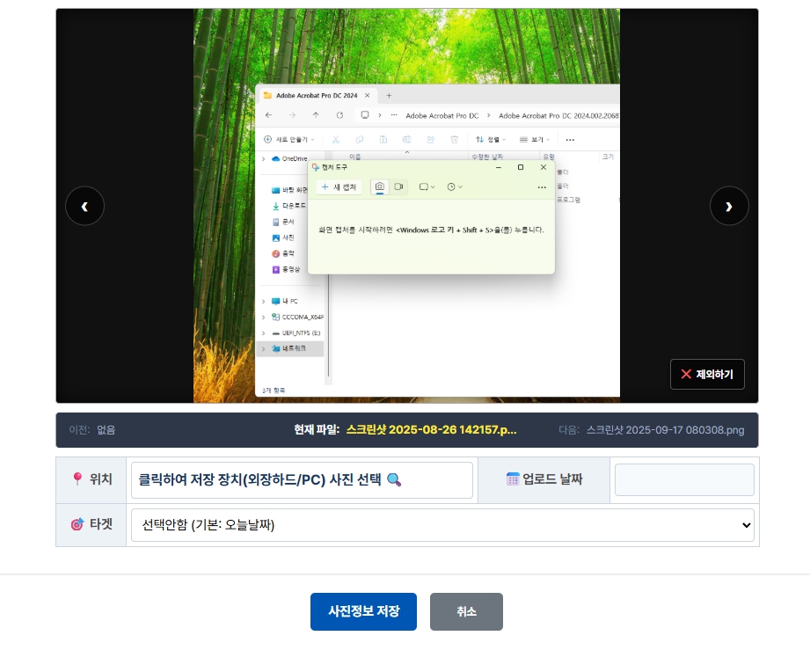Screen dimensions: 810x672
Task: Click Explorer forward arrow in preview image
Action: (x=292, y=115)
